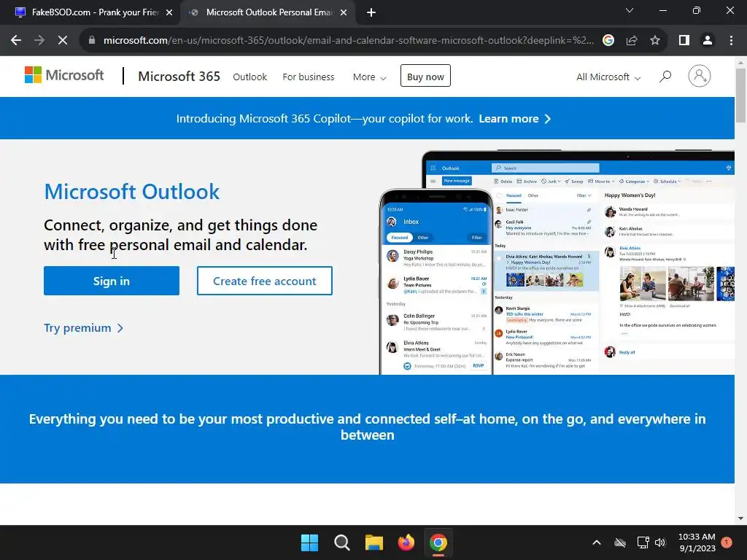Open the Google icon in the address bar
This screenshot has width=747, height=560.
click(608, 41)
